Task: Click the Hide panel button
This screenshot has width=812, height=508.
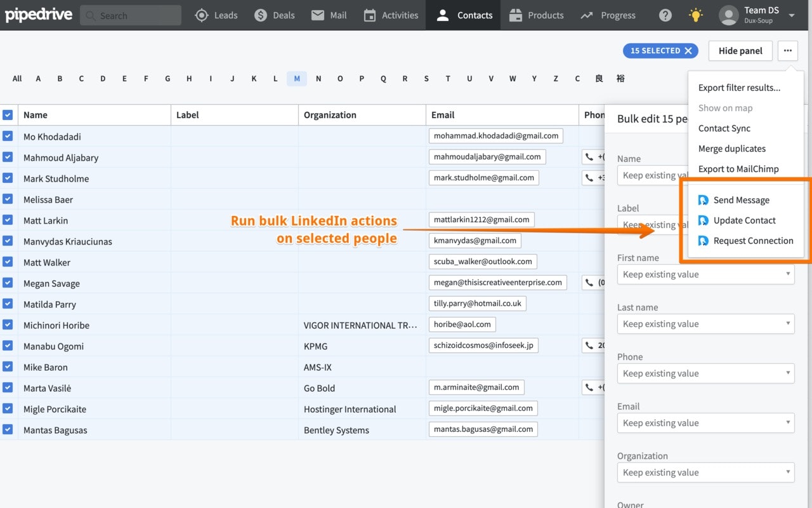Action: pos(740,50)
